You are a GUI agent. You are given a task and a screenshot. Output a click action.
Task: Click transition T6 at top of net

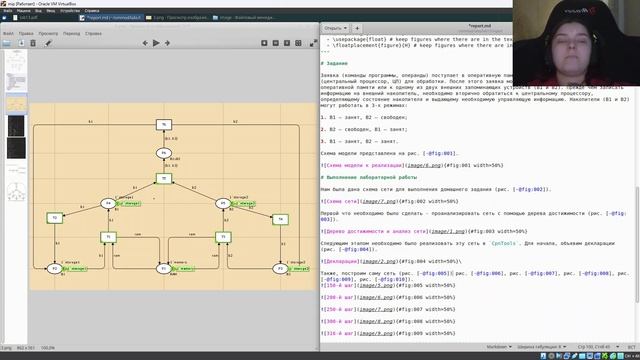click(164, 124)
